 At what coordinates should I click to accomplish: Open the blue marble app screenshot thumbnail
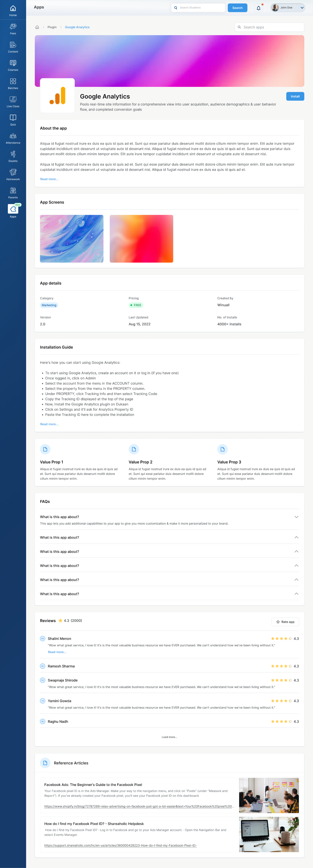point(72,239)
